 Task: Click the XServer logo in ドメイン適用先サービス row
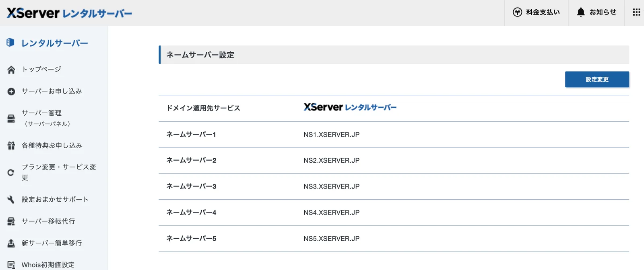pos(350,107)
